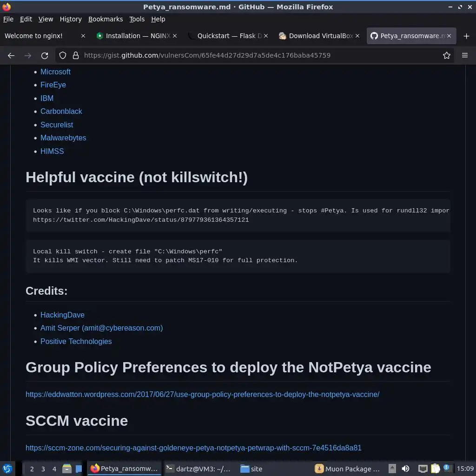Switch to workspace 4 in taskbar
The image size is (476, 476).
[x=54, y=469]
